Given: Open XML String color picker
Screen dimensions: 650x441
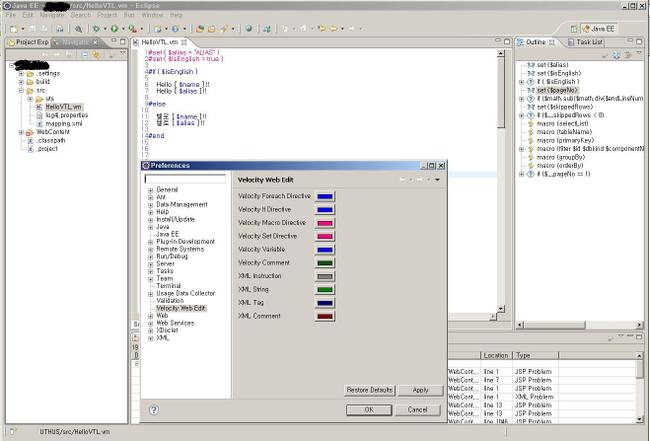Looking at the screenshot, I should [325, 289].
